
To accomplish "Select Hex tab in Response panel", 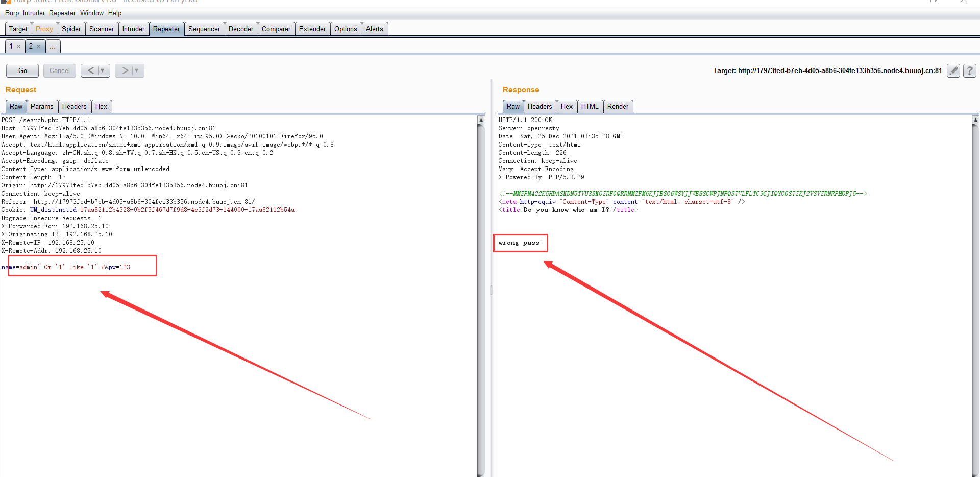I will pyautogui.click(x=567, y=107).
